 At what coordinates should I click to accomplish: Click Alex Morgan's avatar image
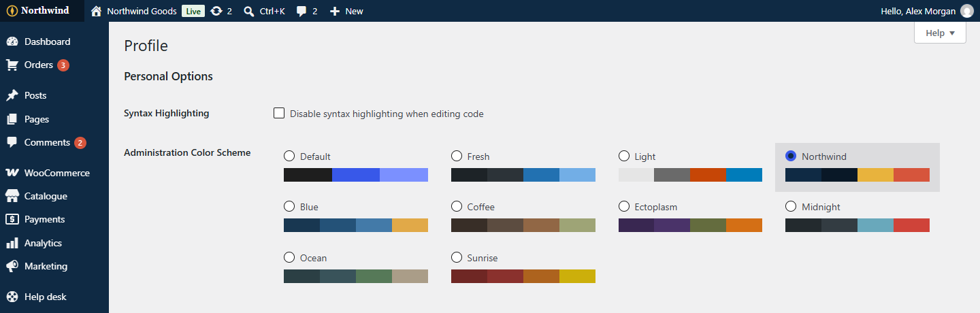pos(967,11)
